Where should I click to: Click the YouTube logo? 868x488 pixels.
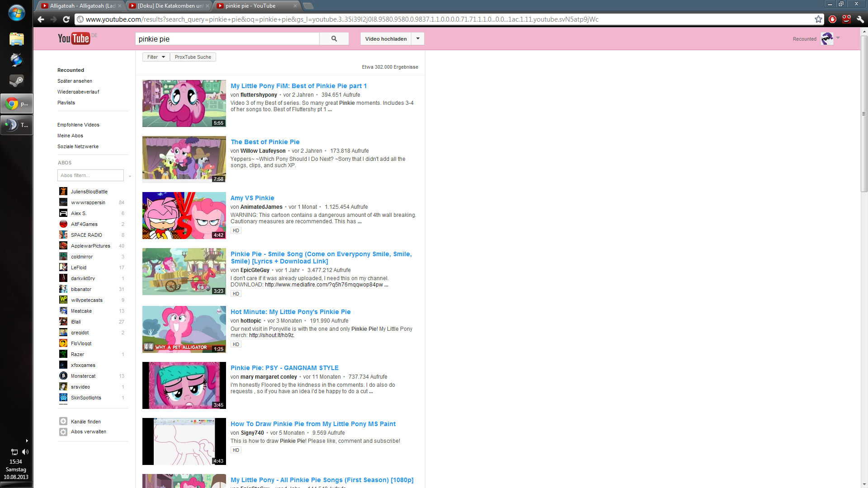pyautogui.click(x=74, y=38)
